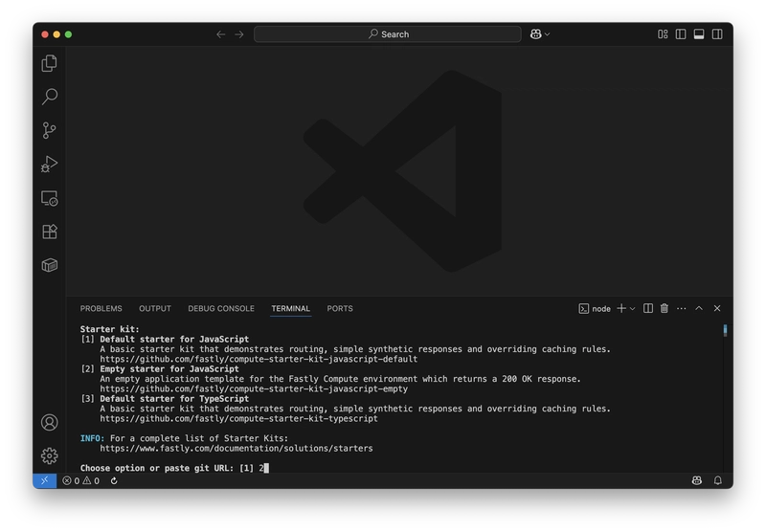Kill terminal with the trash icon

click(665, 309)
